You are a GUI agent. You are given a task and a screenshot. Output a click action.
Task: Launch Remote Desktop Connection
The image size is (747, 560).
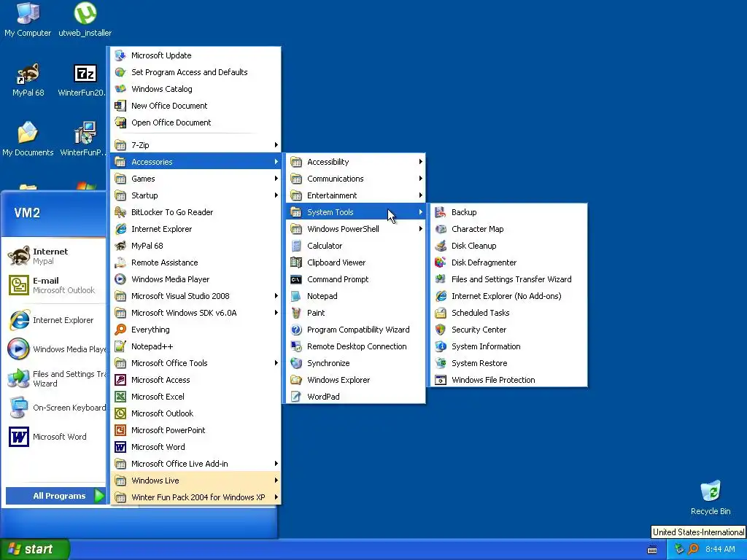(355, 346)
